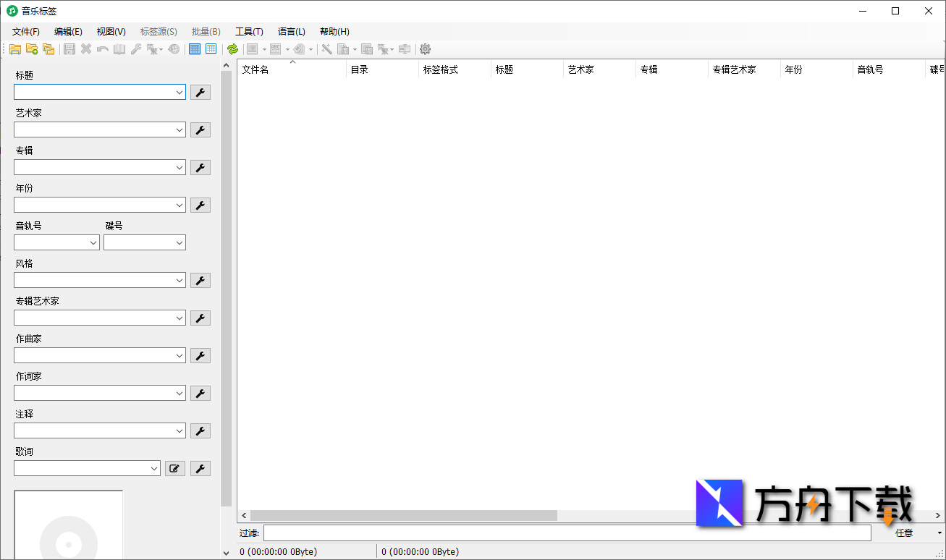Screen dimensions: 946x560
Task: Open the 文件(F) menu
Action: pyautogui.click(x=26, y=32)
